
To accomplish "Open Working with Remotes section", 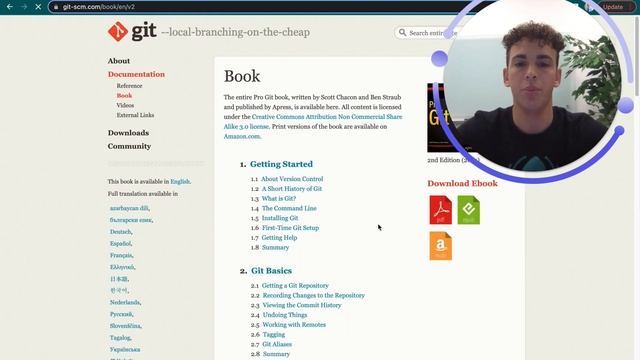I will point(294,325).
